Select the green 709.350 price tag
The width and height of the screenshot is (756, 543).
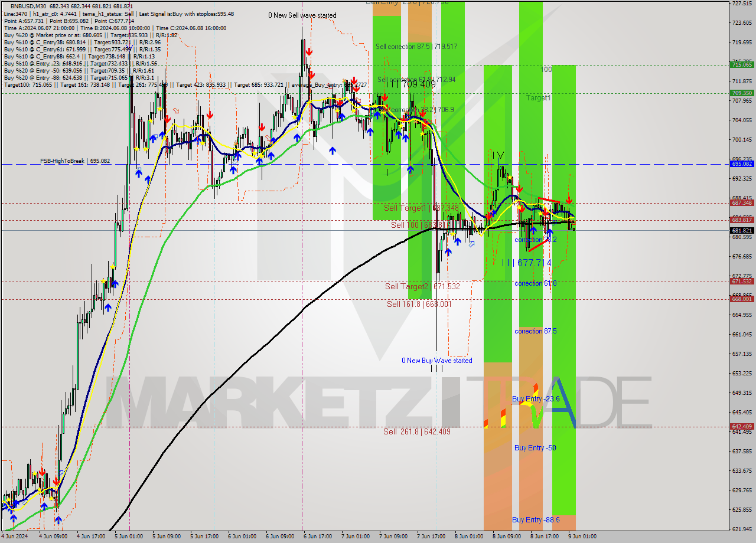[x=741, y=93]
